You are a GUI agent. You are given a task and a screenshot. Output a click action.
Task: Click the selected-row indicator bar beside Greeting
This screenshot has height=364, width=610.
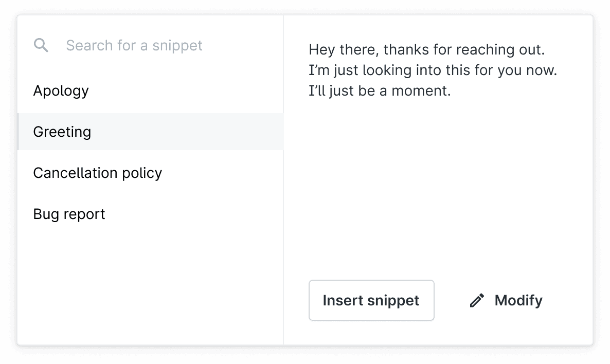click(x=18, y=132)
